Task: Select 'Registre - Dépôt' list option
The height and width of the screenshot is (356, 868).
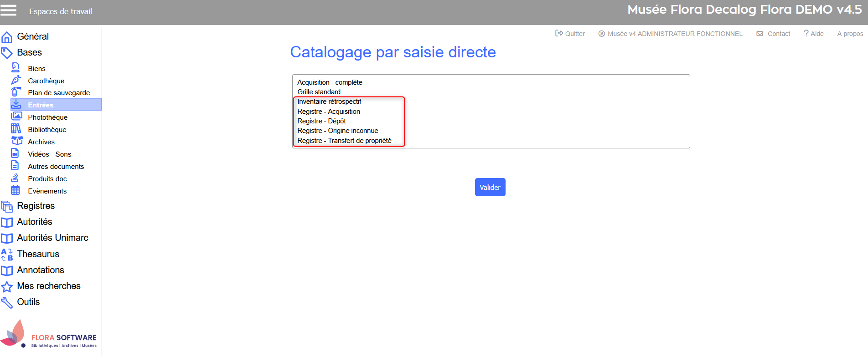Action: [x=321, y=121]
